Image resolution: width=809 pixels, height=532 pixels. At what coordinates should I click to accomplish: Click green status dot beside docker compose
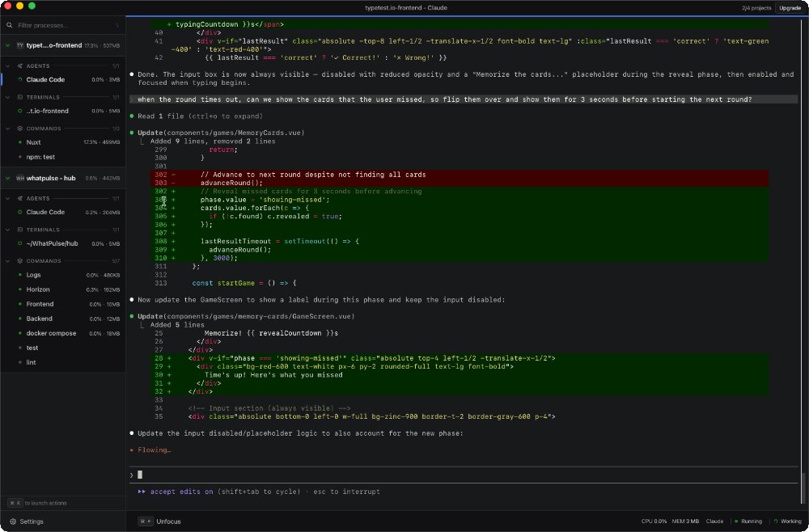20,334
